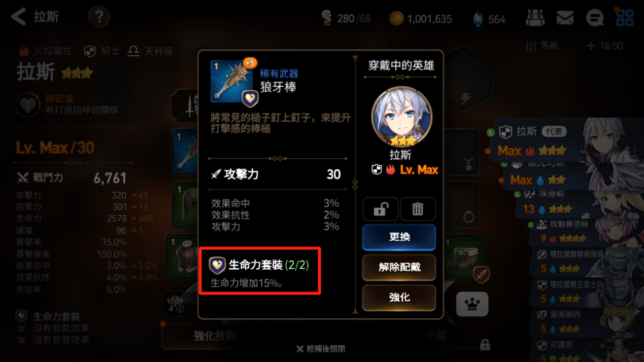The height and width of the screenshot is (362, 644).
Task: Tap the 狼牙棒 weapon thumbnail
Action: (x=231, y=82)
